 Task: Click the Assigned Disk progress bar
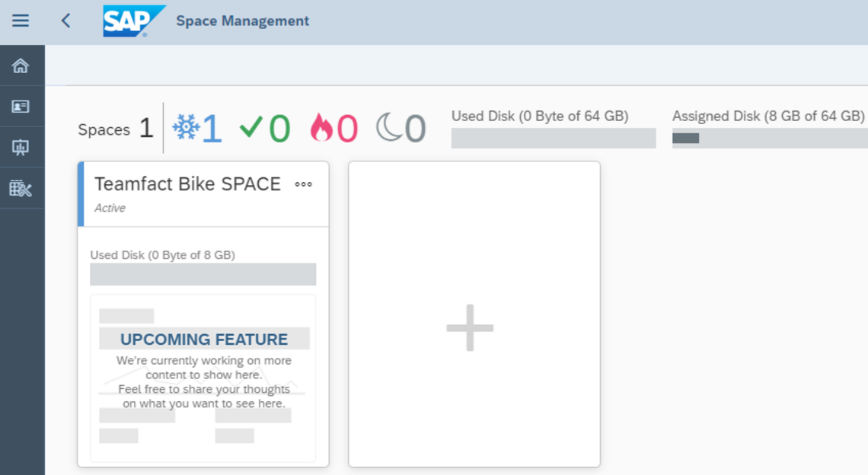pos(770,138)
